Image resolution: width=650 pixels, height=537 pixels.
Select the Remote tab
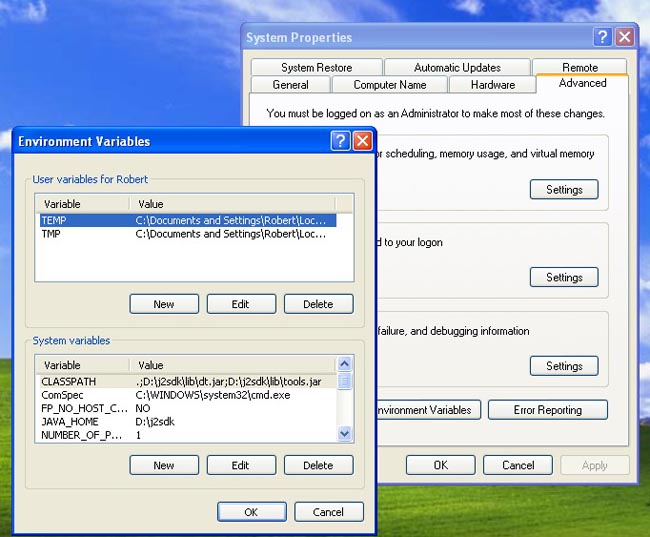click(x=580, y=67)
